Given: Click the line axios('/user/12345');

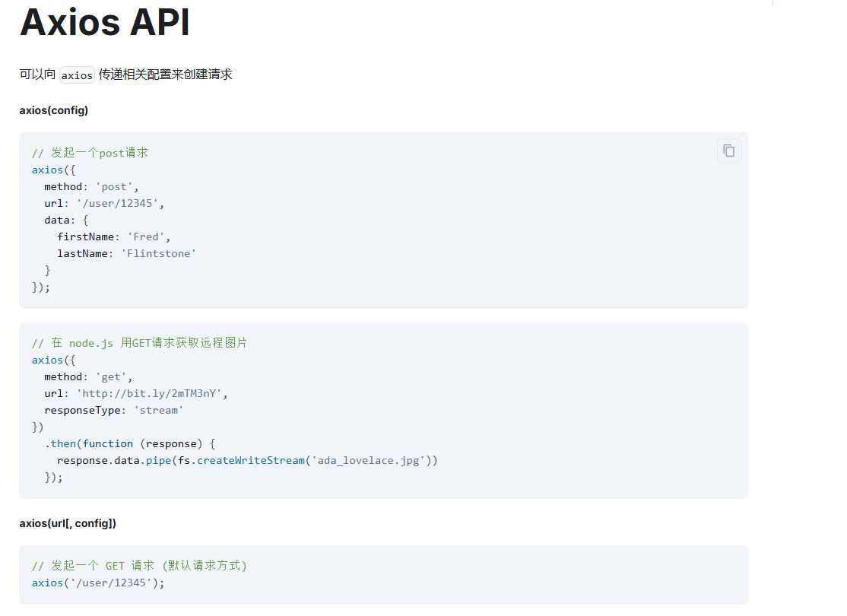Looking at the screenshot, I should pyautogui.click(x=98, y=583).
